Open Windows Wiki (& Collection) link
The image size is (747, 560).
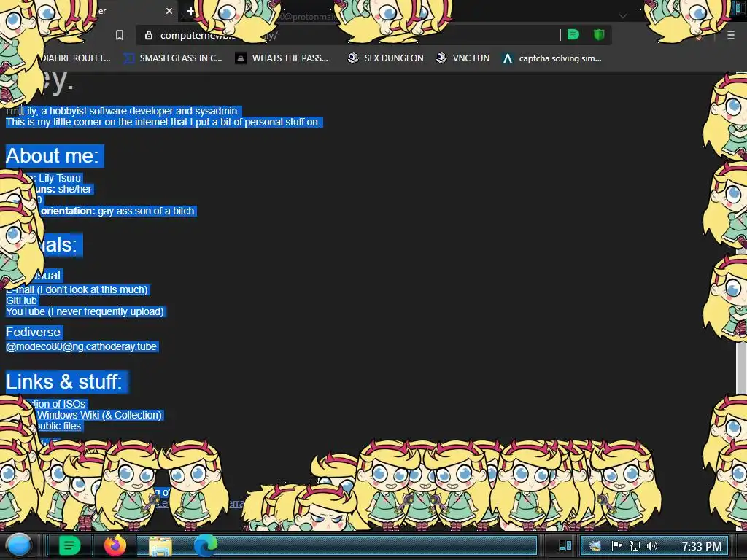99,415
